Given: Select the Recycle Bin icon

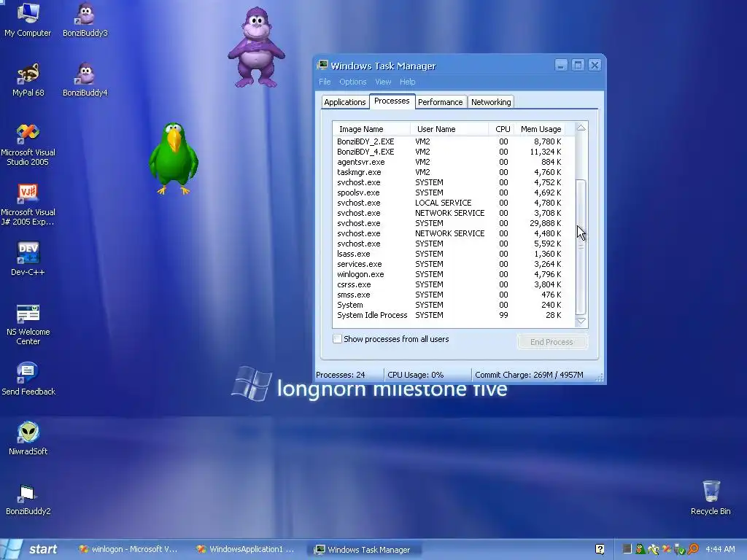Looking at the screenshot, I should [x=711, y=497].
